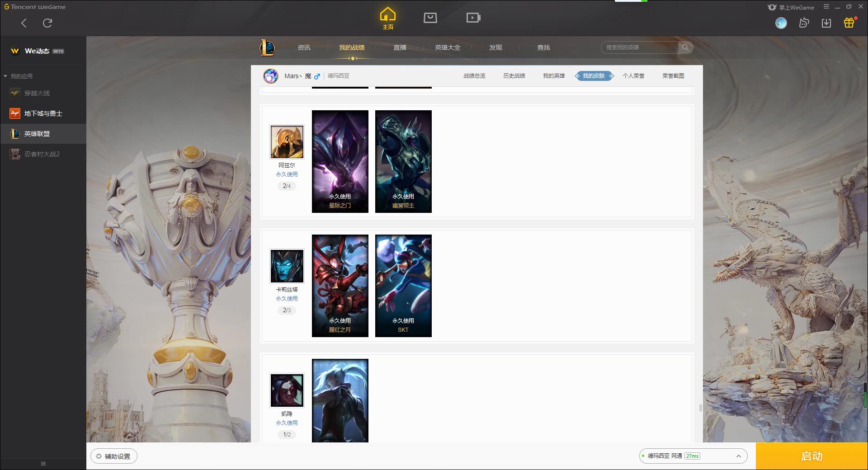Open the store bag icon
The height and width of the screenshot is (470, 868).
[430, 18]
